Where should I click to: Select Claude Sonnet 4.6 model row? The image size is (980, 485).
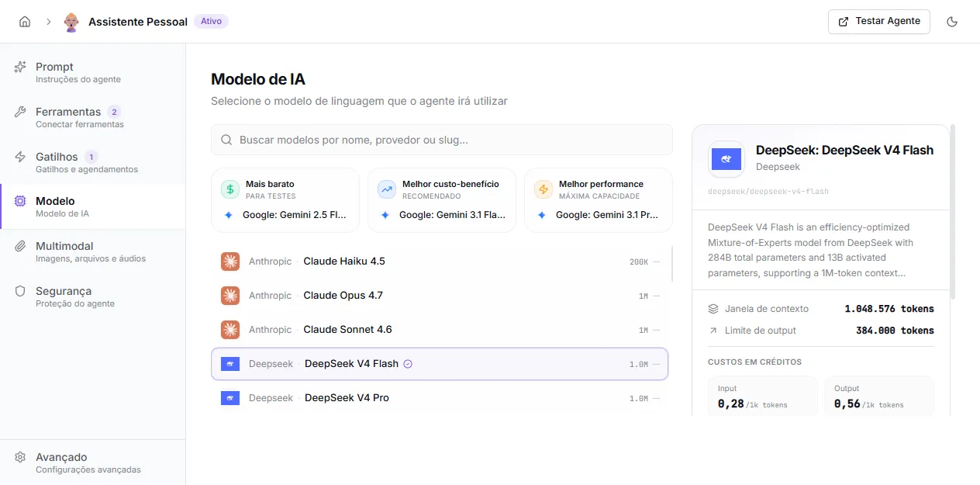[x=440, y=330]
